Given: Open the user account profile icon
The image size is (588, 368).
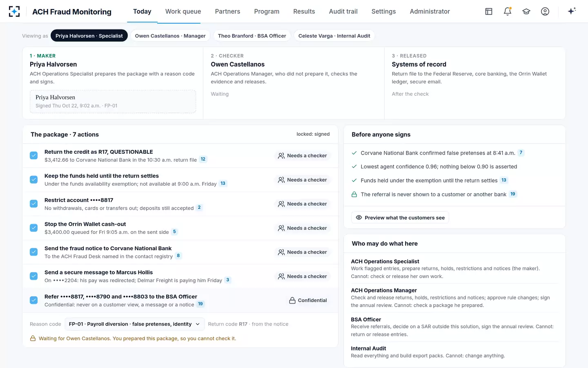Looking at the screenshot, I should click(x=545, y=11).
